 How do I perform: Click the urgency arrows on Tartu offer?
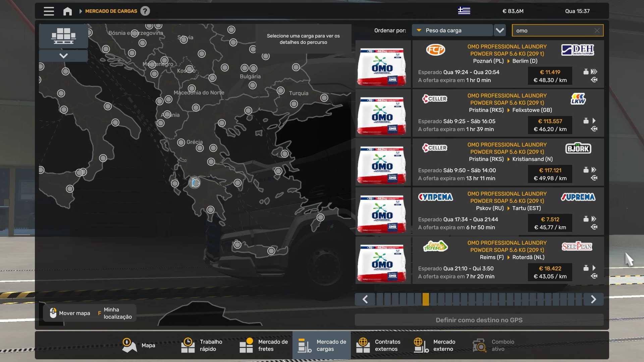pos(594,219)
